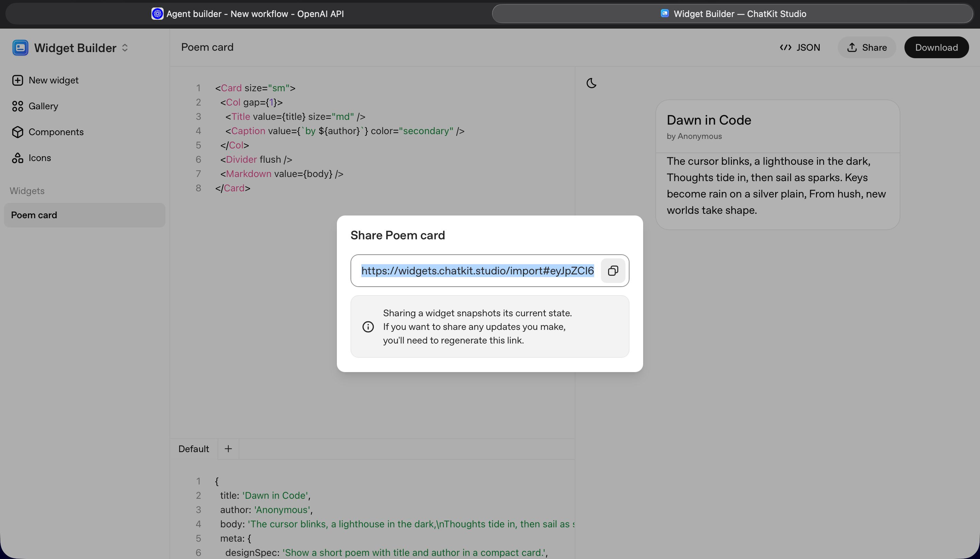Viewport: 980px width, 559px height.
Task: Open Components cube icon
Action: 18,132
